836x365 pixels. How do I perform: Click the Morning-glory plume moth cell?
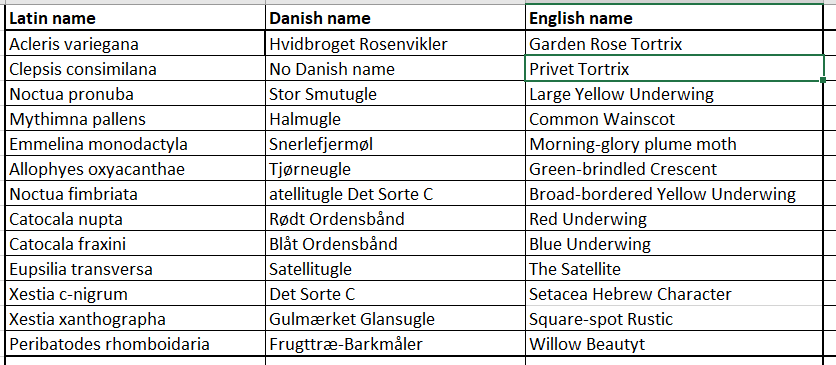[674, 144]
